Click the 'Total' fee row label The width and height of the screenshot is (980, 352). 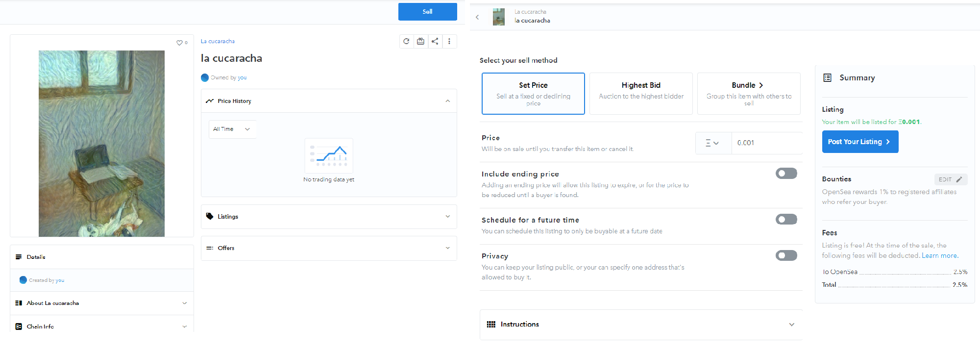pos(829,285)
